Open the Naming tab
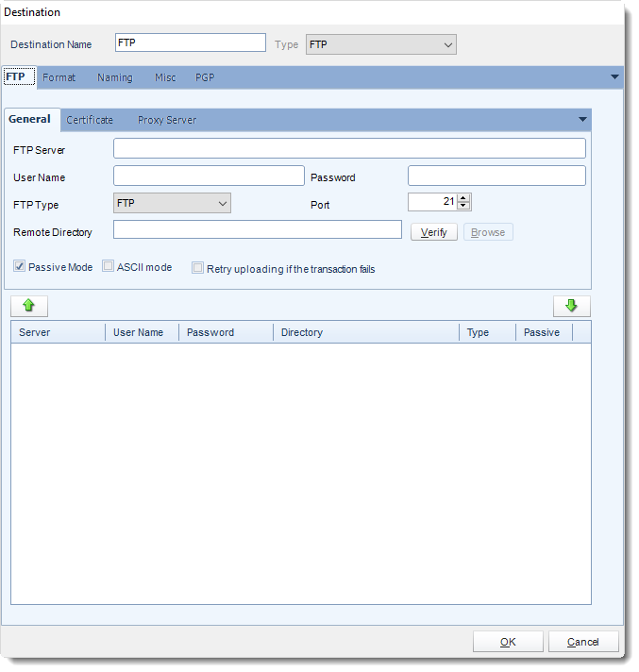Image resolution: width=639 pixels, height=672 pixels. (x=115, y=77)
